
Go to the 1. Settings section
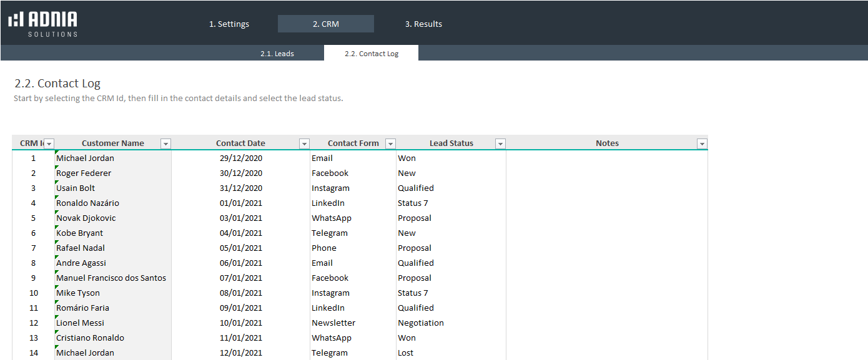point(229,24)
